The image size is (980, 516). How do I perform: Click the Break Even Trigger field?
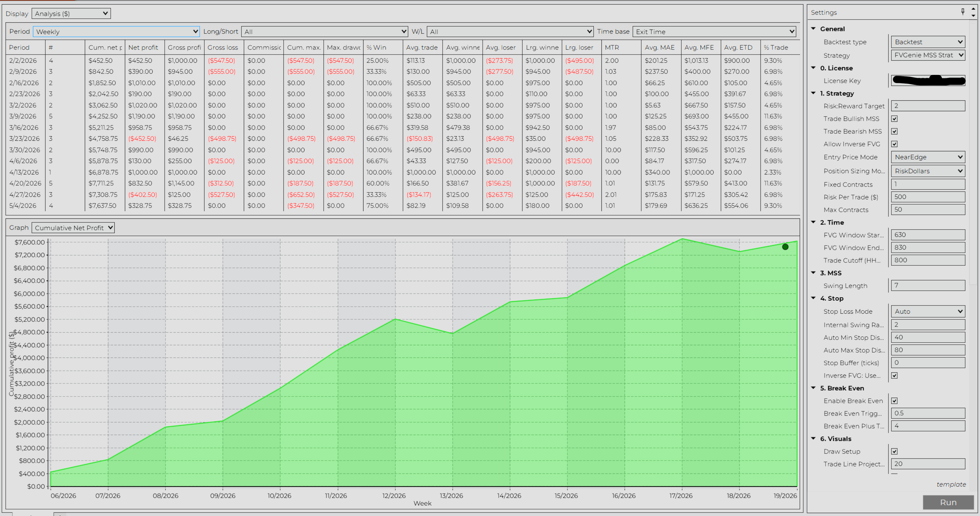(928, 413)
